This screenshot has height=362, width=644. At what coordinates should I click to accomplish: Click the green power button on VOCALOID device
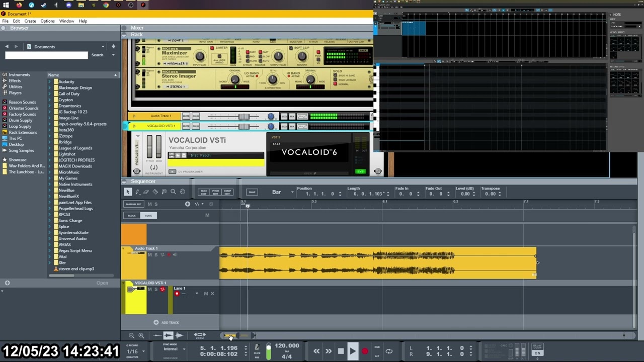(x=360, y=171)
